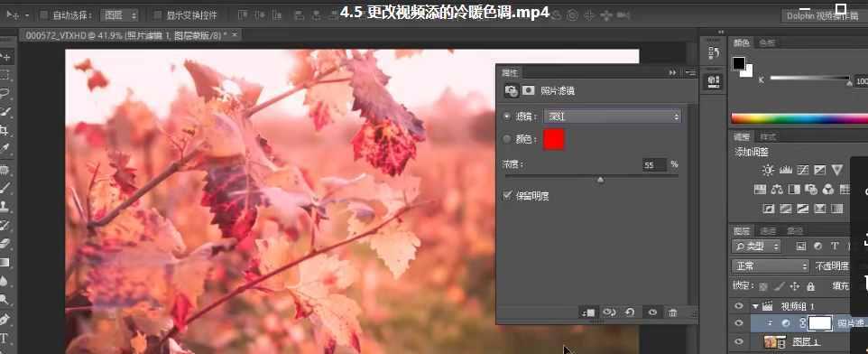The height and width of the screenshot is (354, 868).
Task: Click the red photo filter color swatch
Action: [x=554, y=140]
